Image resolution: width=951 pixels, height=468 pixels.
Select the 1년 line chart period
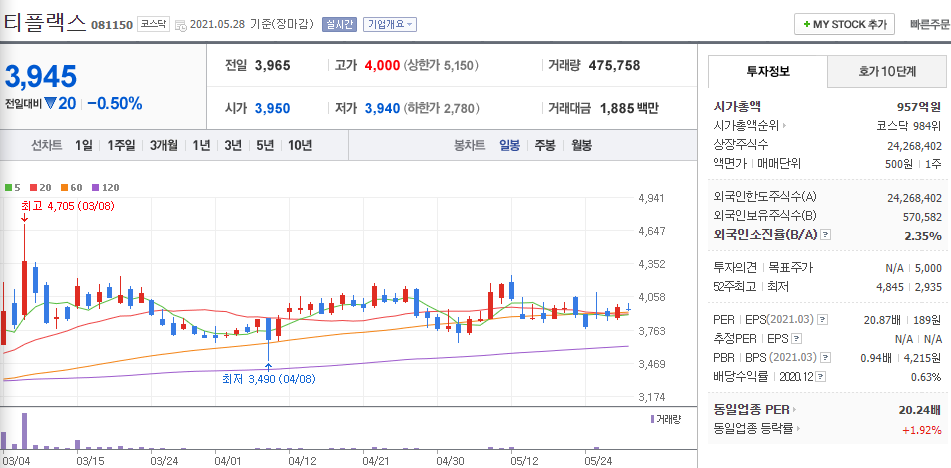point(201,145)
